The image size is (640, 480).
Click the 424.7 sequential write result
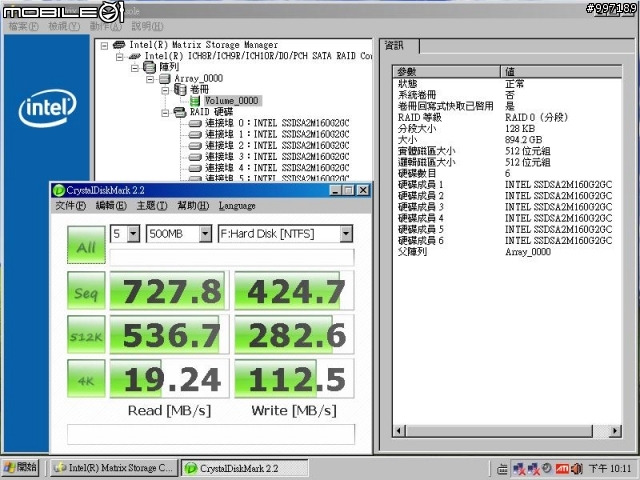coord(294,291)
